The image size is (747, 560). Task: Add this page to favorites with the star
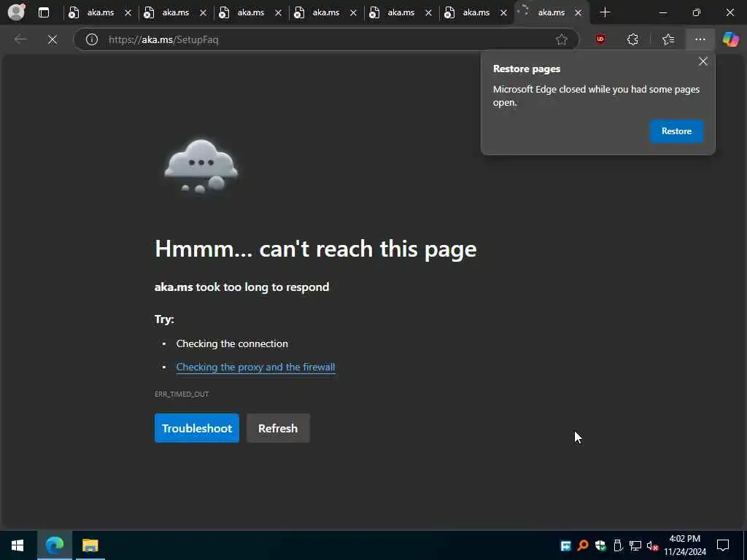click(561, 39)
